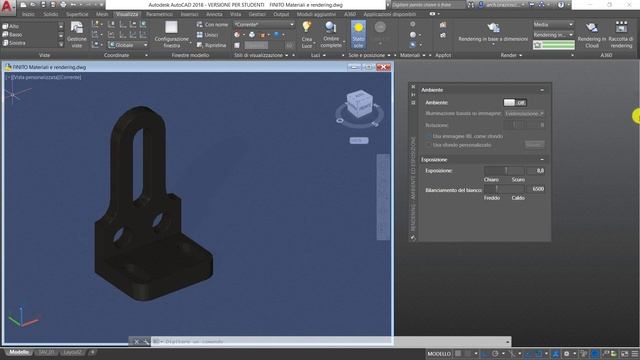The image size is (640, 360).
Task: Click the Bilanciamento del bianco slider
Action: [x=504, y=189]
